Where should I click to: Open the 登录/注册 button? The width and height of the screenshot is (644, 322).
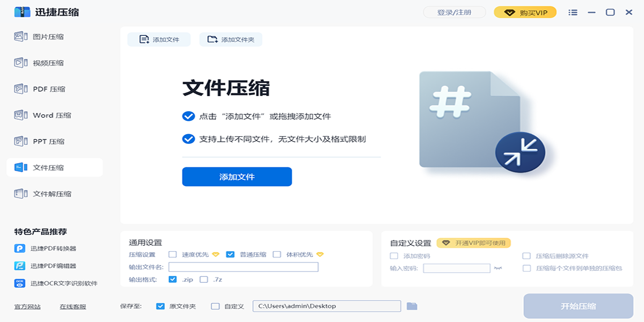pos(454,12)
